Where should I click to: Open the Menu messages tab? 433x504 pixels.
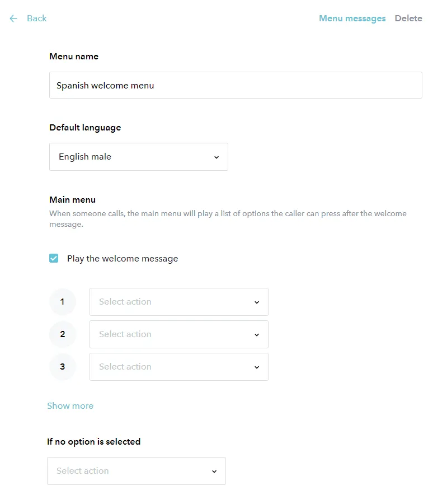coord(352,18)
